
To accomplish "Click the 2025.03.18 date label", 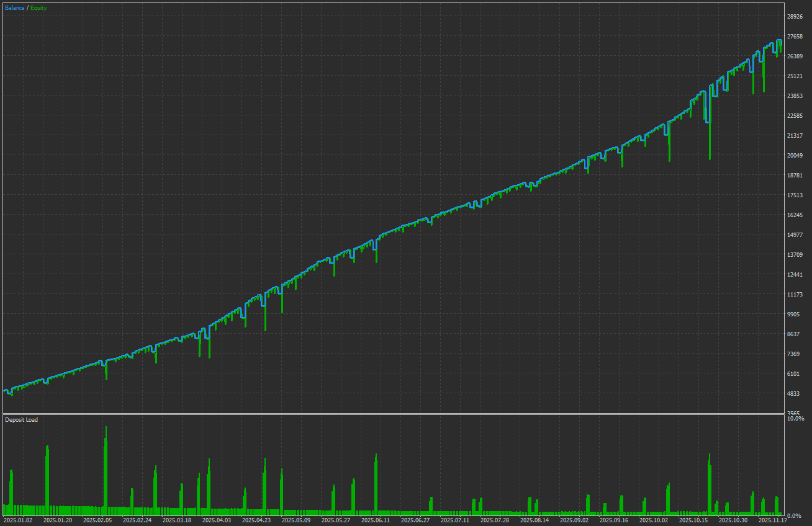I will click(177, 521).
